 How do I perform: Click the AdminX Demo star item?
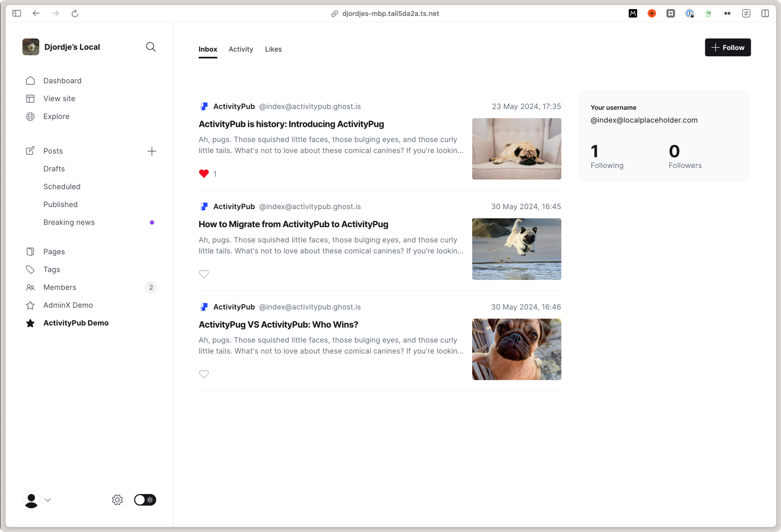point(30,305)
